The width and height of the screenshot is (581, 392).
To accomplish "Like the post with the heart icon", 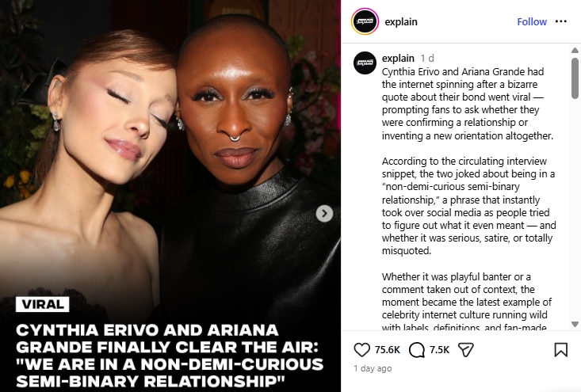I will pos(361,349).
